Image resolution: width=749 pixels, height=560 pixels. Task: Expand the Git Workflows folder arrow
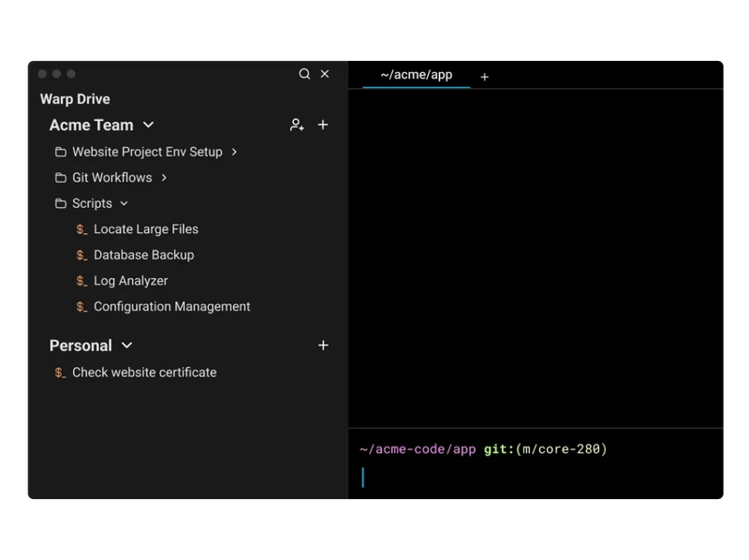pyautogui.click(x=164, y=178)
